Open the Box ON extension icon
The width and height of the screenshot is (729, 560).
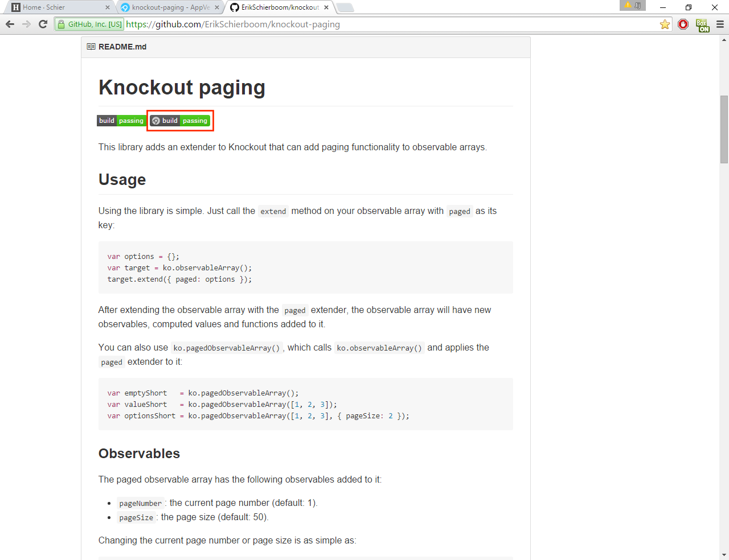(702, 25)
